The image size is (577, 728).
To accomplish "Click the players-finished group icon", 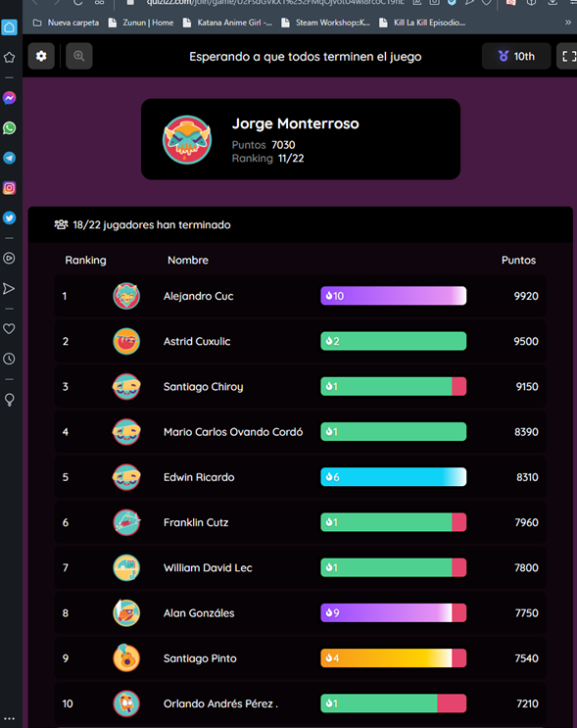I will [61, 224].
